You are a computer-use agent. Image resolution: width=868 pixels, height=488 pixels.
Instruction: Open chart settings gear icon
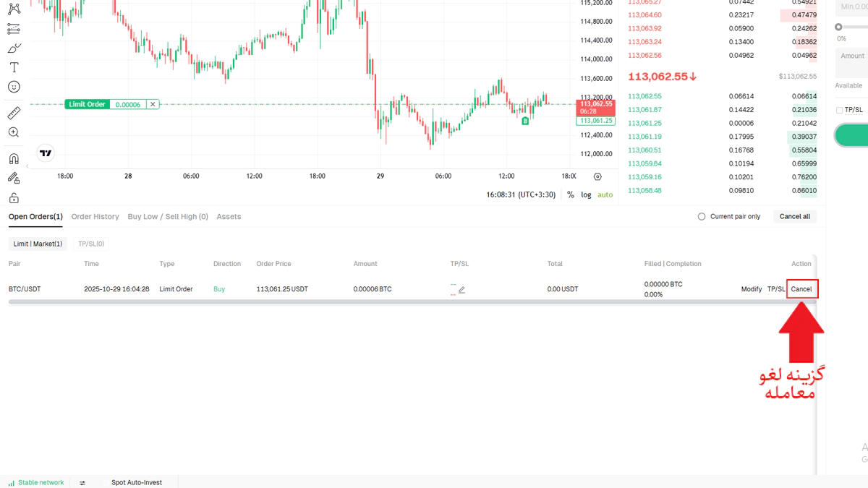click(597, 176)
